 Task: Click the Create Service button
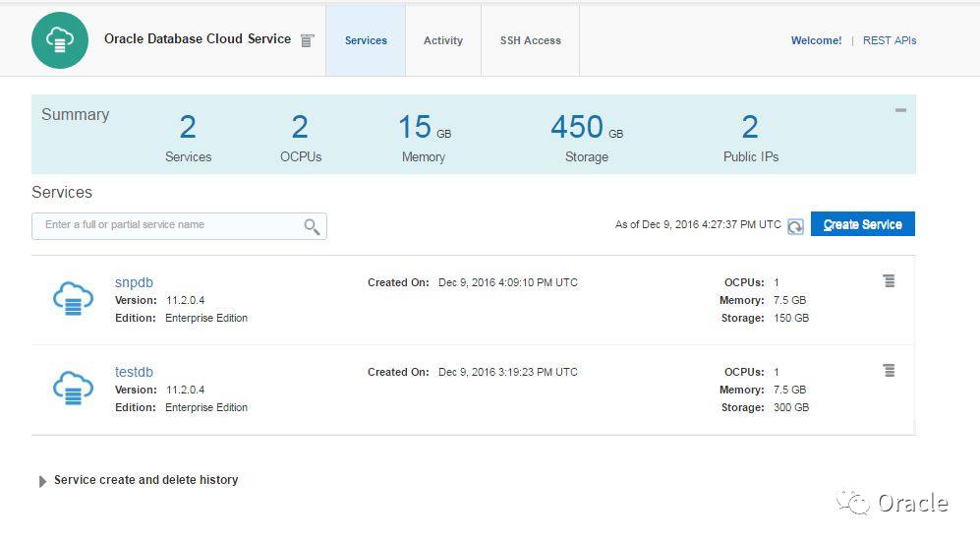click(862, 224)
